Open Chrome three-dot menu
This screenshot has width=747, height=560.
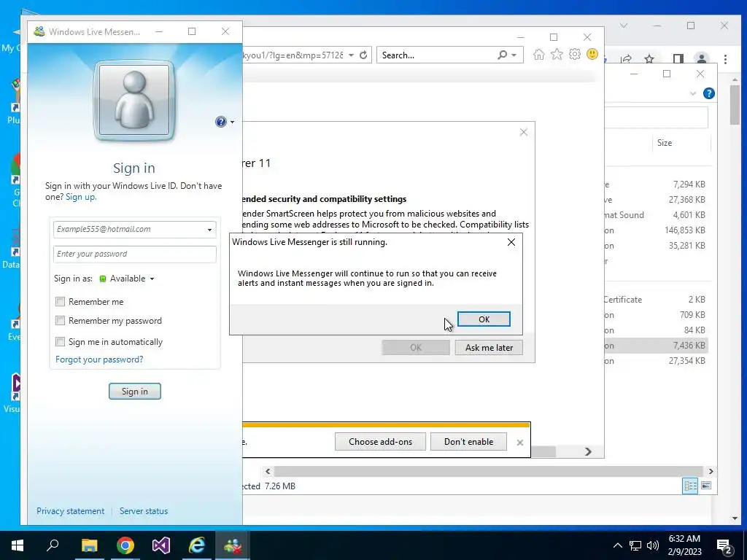click(725, 59)
